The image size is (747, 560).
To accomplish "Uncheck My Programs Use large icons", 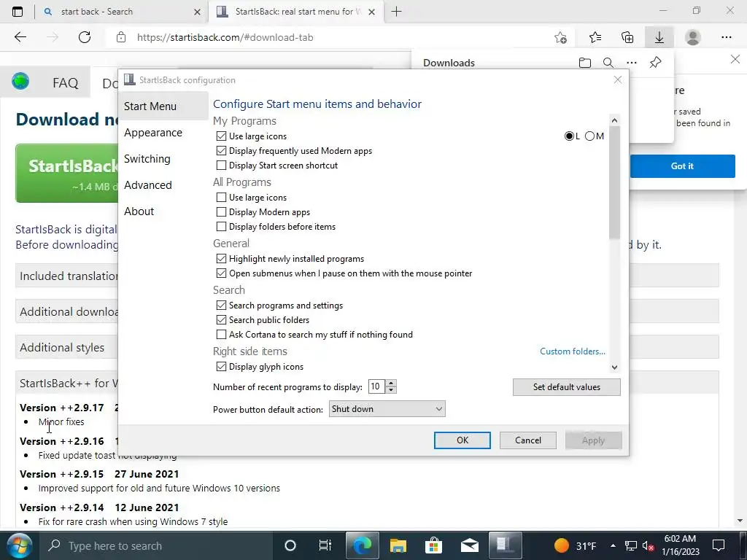I will pyautogui.click(x=221, y=136).
